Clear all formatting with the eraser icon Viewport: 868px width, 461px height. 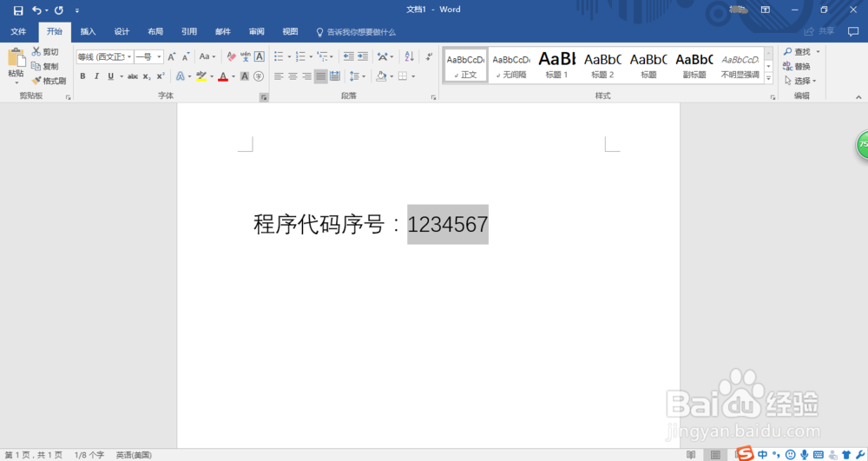232,56
